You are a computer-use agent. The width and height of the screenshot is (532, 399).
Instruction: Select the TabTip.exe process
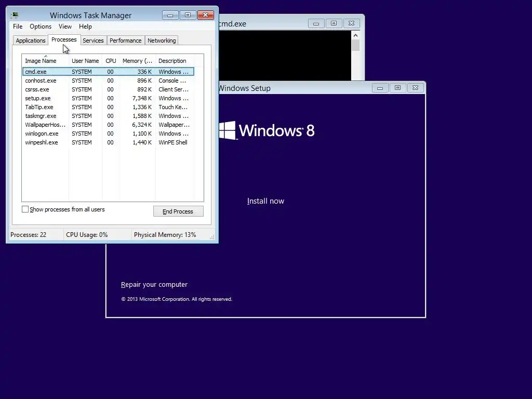coord(108,107)
